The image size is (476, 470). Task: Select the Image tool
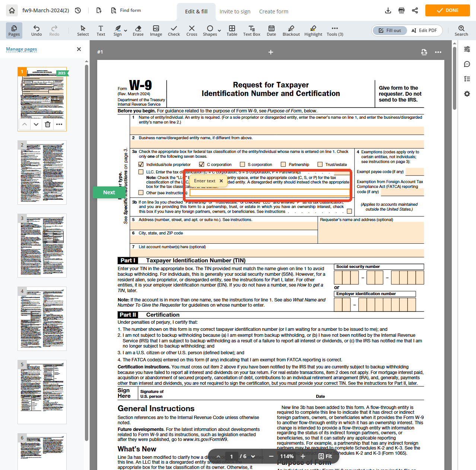coord(156,30)
